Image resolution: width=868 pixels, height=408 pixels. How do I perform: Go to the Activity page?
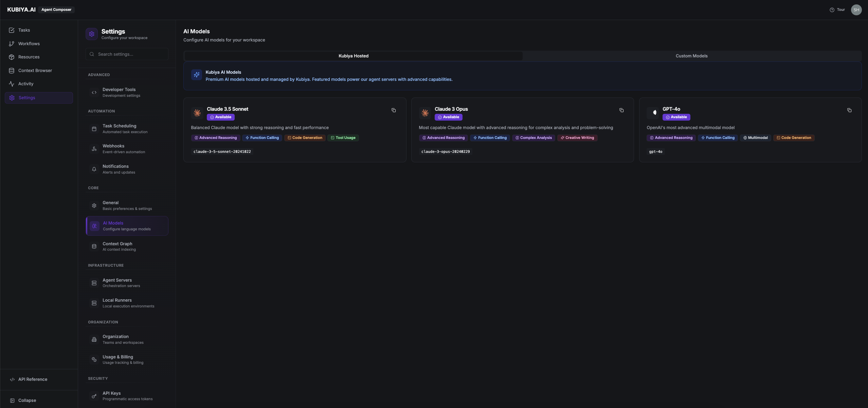tap(39, 84)
